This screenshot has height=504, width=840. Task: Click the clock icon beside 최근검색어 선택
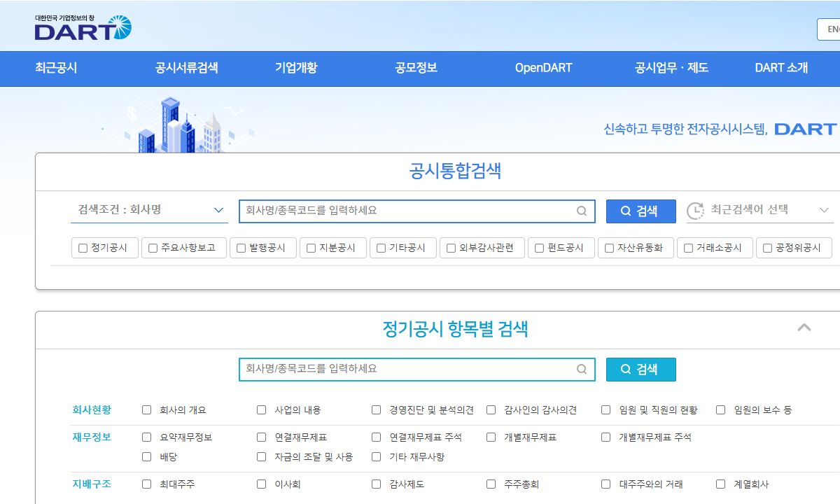695,210
